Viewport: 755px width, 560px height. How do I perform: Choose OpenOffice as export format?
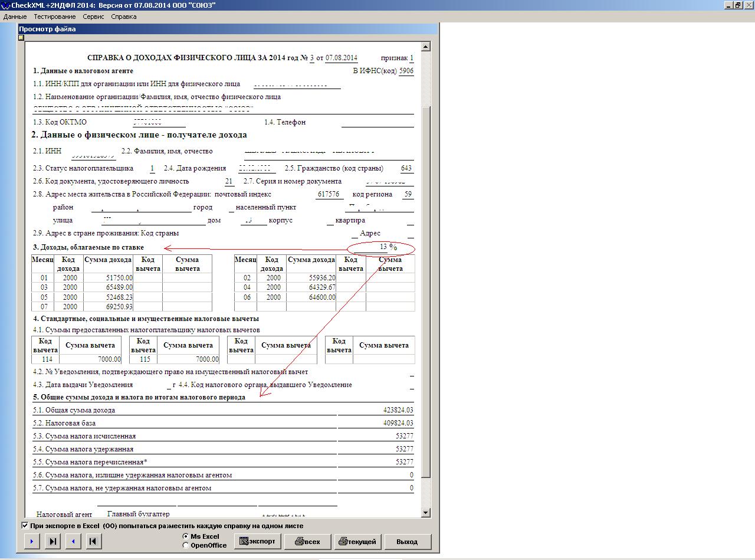pyautogui.click(x=186, y=545)
